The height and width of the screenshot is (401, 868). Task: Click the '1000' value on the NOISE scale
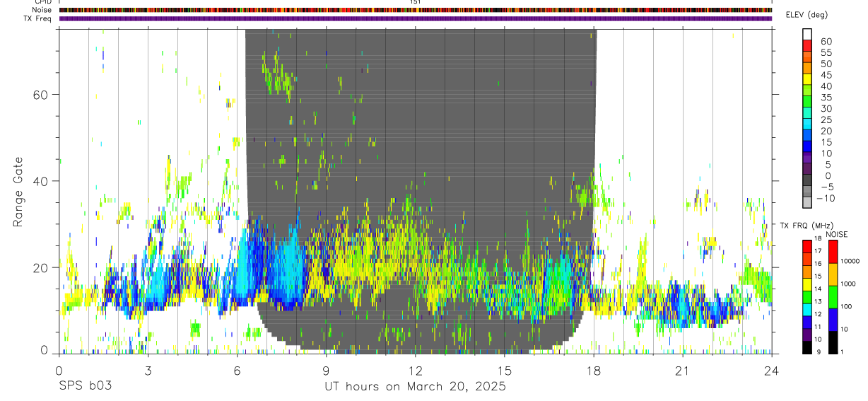pyautogui.click(x=848, y=284)
